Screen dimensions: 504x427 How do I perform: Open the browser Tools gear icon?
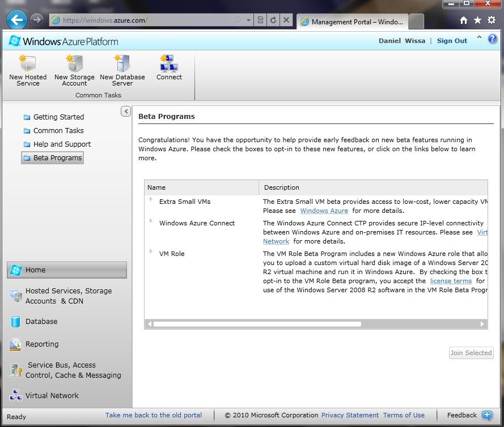coord(492,20)
